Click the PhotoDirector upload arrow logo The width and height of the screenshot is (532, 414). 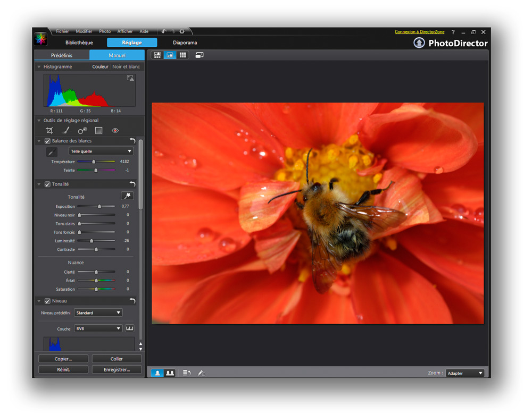coord(419,43)
